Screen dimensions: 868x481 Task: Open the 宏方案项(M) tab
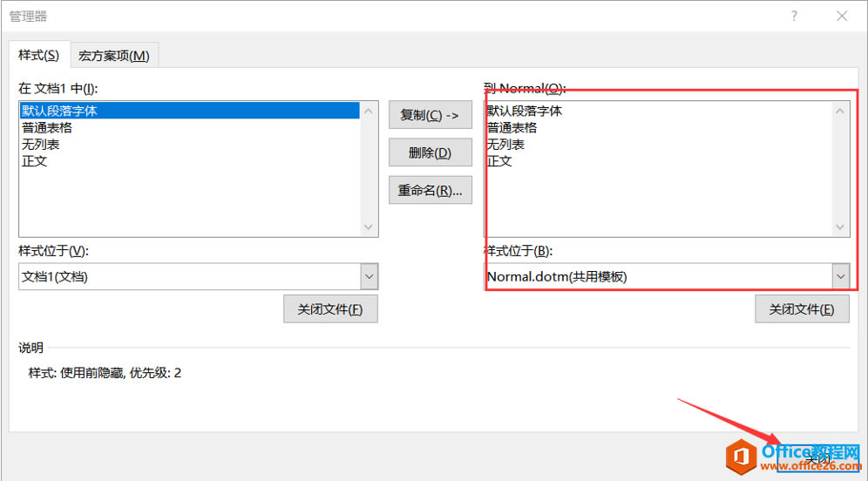[114, 56]
